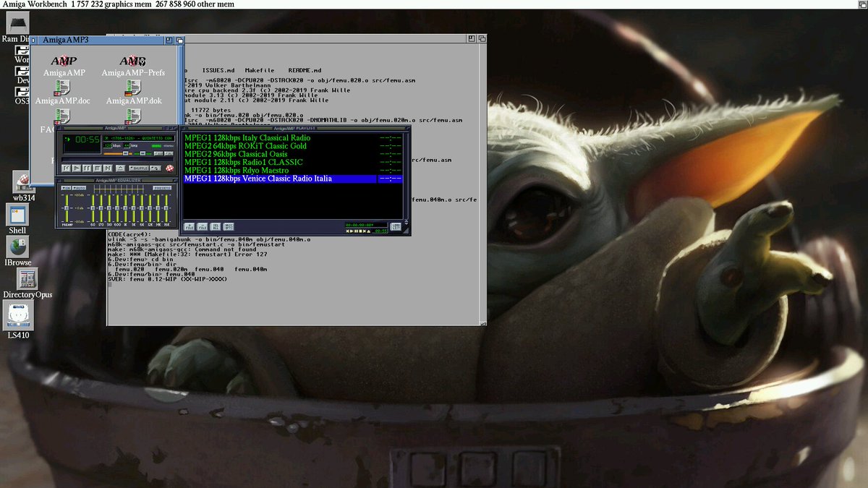Click the playlist LOAD LIST button
This screenshot has height=488, width=868.
click(396, 226)
